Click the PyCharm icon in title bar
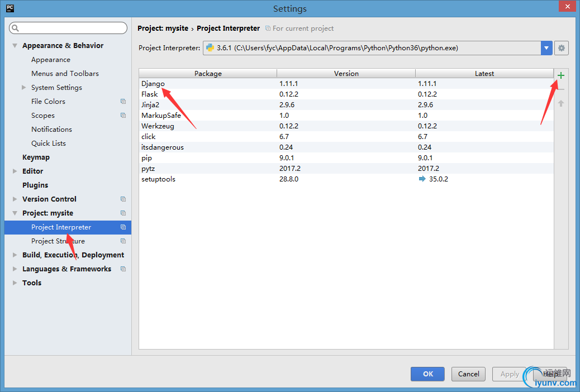 (x=10, y=8)
